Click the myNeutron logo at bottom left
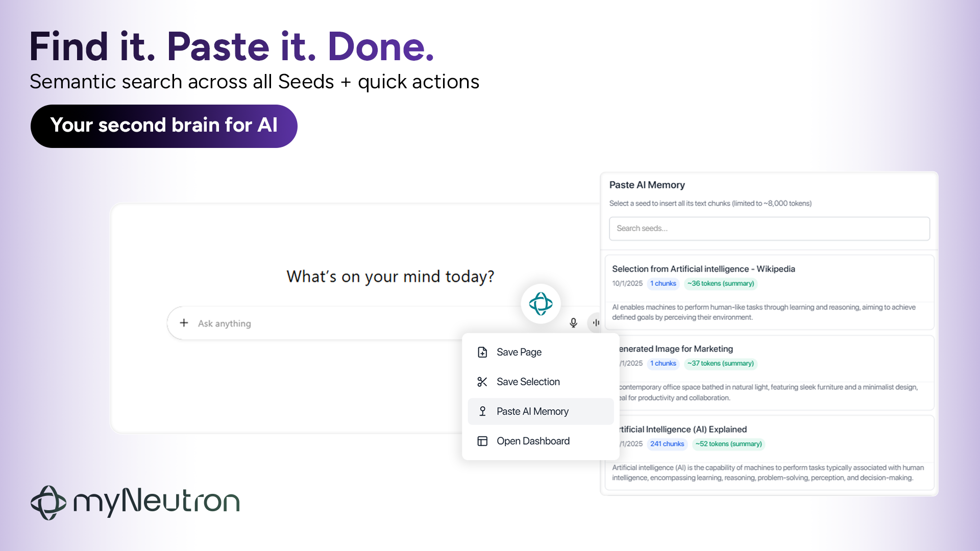The width and height of the screenshot is (980, 551). [135, 502]
